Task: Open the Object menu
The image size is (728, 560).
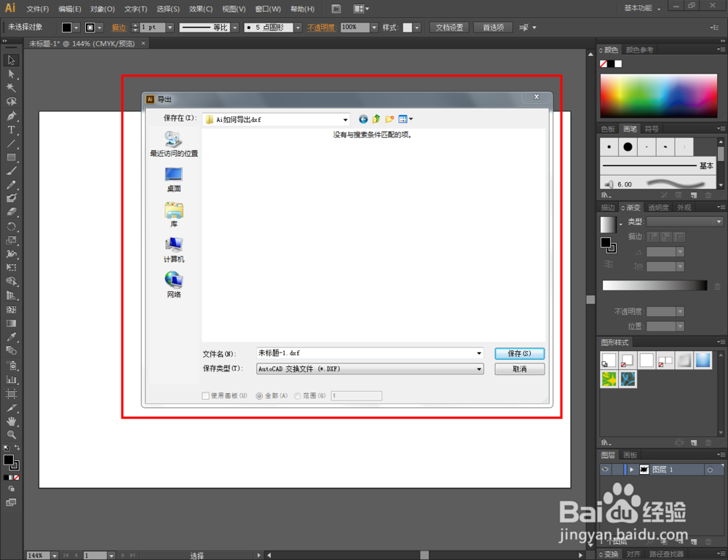Action: tap(103, 9)
